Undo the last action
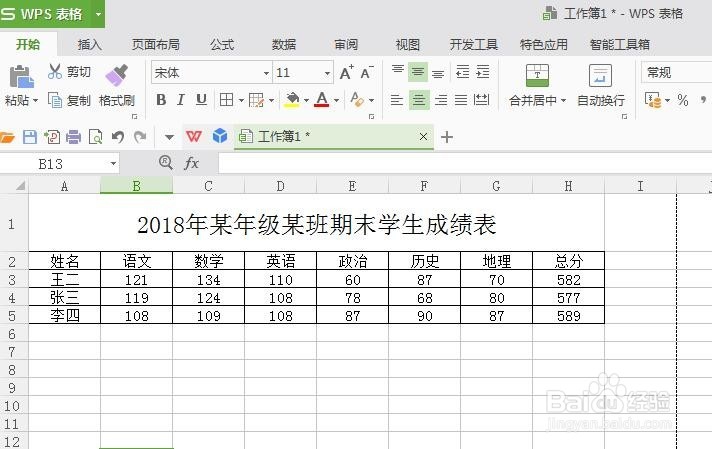Screen dimensions: 712x449 (x=118, y=137)
